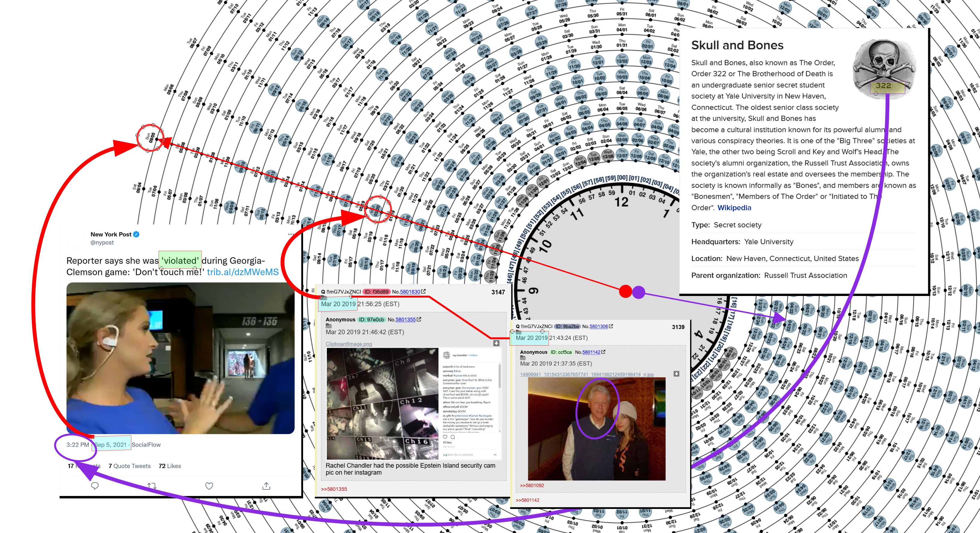Open external link icon beside No.5801306
Image resolution: width=980 pixels, height=533 pixels.
[611, 326]
